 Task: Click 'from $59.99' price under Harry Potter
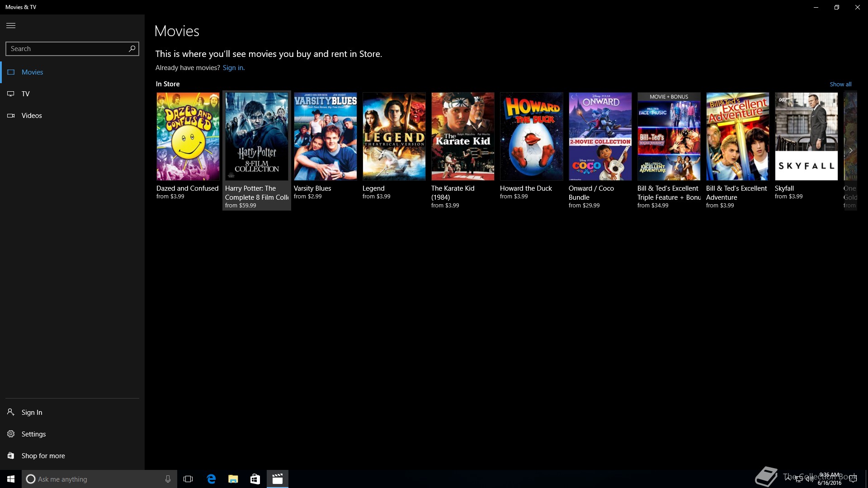pos(241,206)
